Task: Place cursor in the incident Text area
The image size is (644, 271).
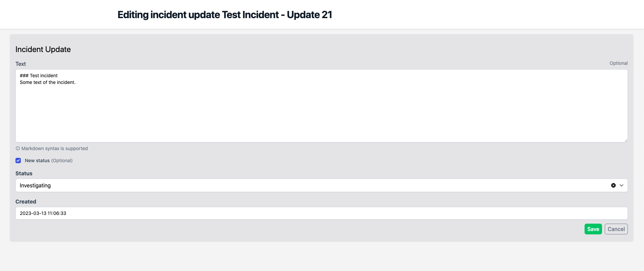Action: click(x=321, y=106)
